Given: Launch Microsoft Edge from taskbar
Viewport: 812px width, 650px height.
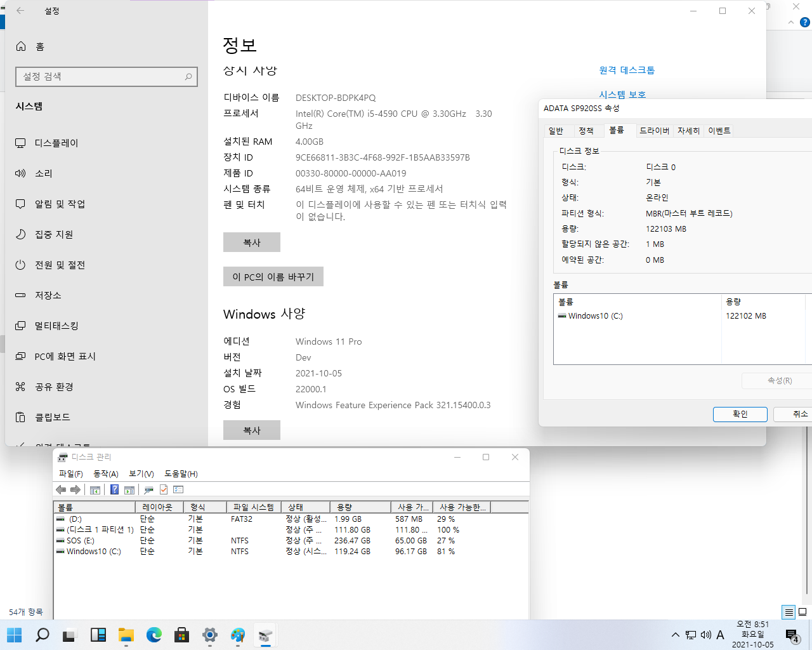Looking at the screenshot, I should tap(154, 635).
